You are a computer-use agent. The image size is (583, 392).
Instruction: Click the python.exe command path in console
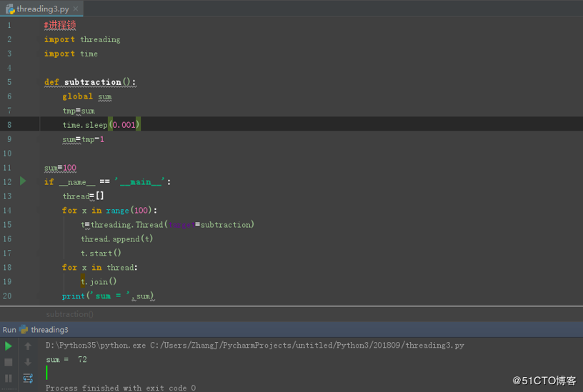[254, 345]
